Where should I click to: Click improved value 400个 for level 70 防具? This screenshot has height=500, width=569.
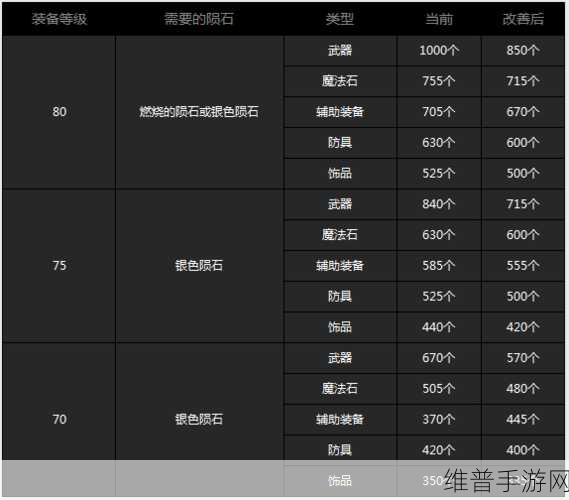523,450
